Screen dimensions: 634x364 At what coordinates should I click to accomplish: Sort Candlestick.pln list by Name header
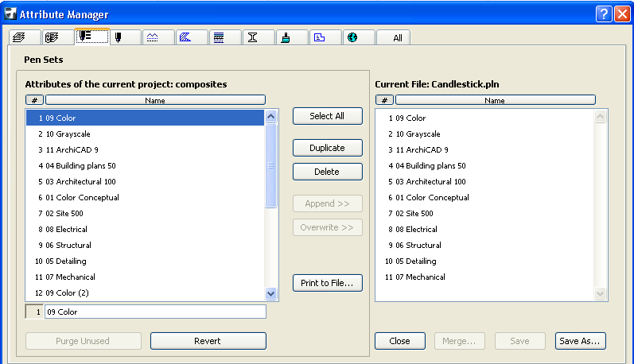(496, 100)
